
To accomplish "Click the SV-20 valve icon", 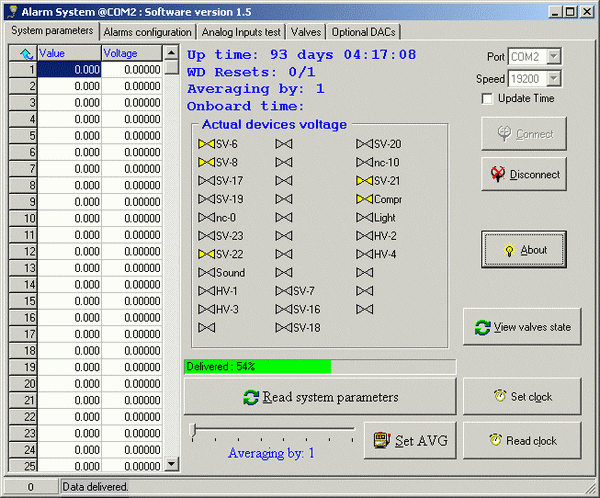I will [364, 144].
